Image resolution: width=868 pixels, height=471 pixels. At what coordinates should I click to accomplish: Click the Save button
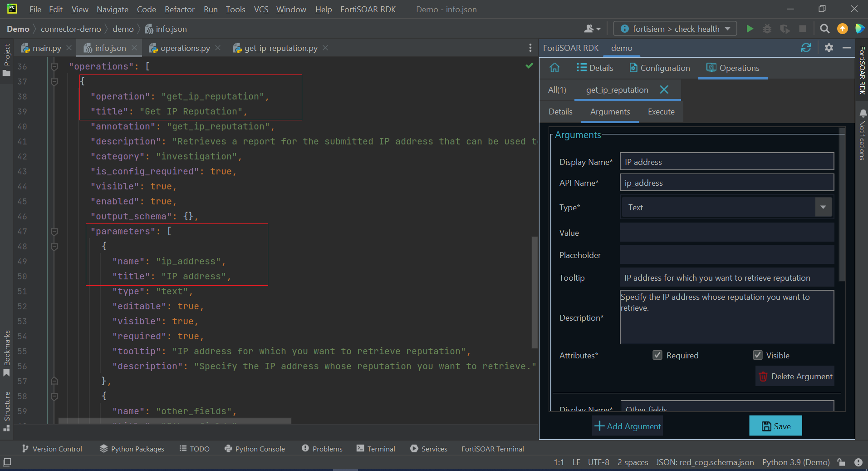point(775,426)
